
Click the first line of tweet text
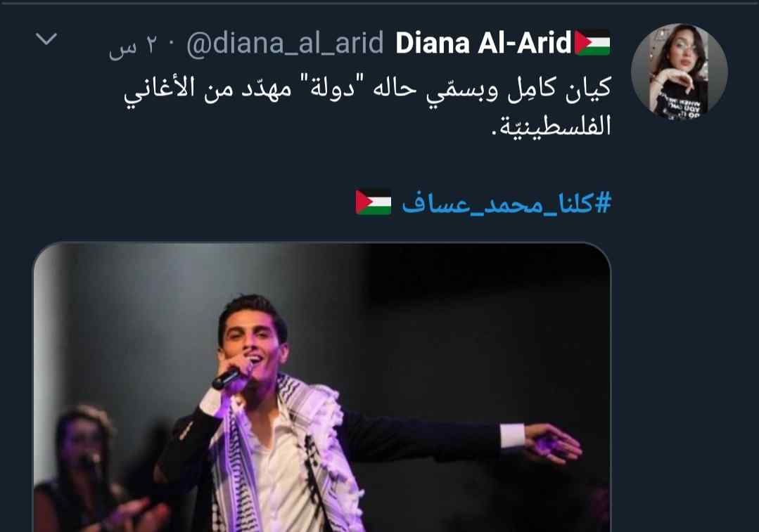coord(368,90)
